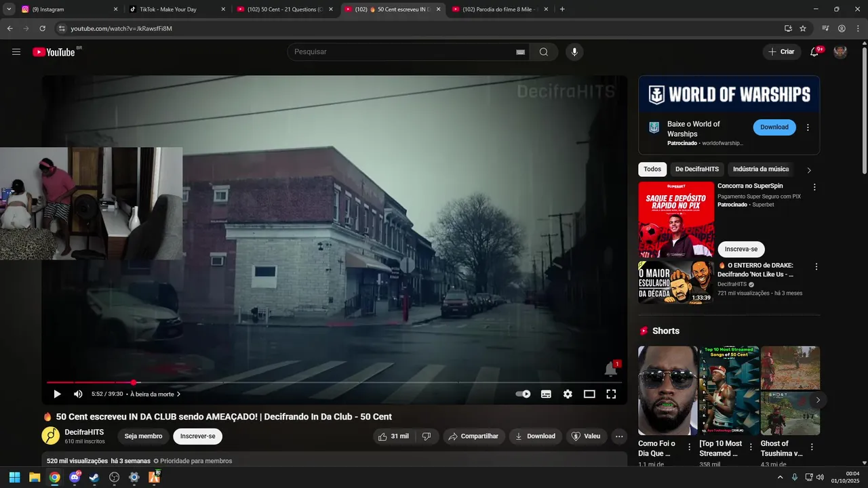Open 'O ENTERRO de DRAKE' video thumbnail
This screenshot has height=488, width=868.
[676, 282]
